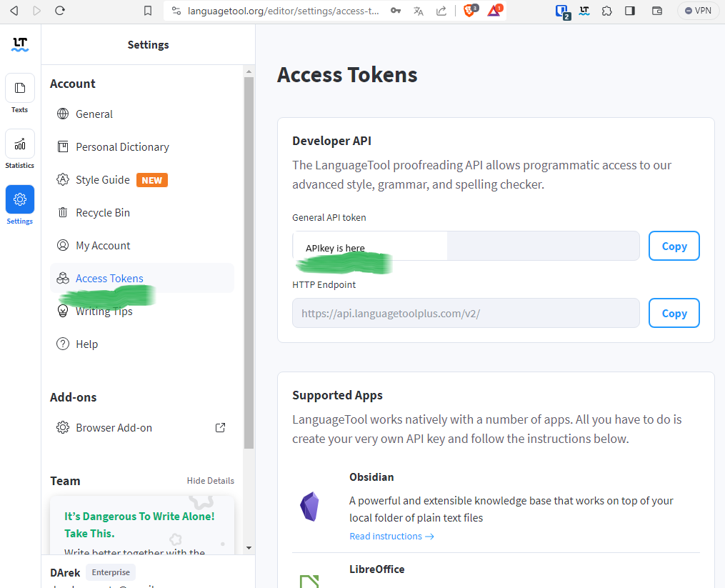
Task: Click the browser address bar URL
Action: tap(283, 11)
